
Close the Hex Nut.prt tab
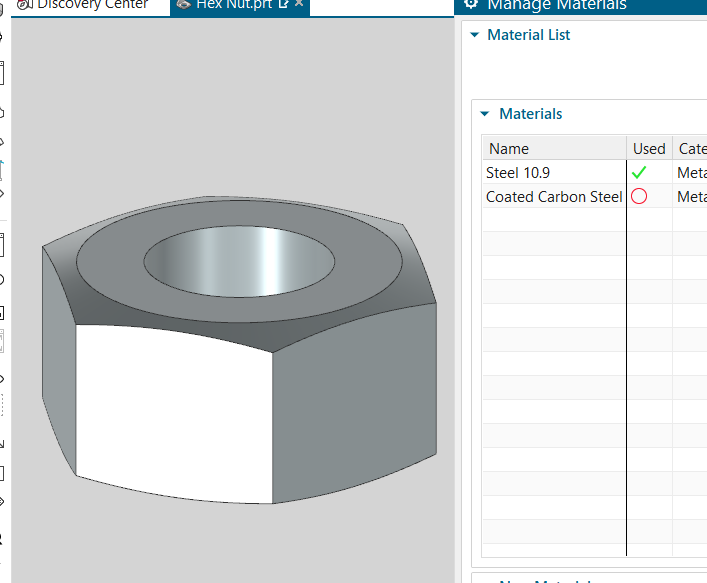pos(299,5)
